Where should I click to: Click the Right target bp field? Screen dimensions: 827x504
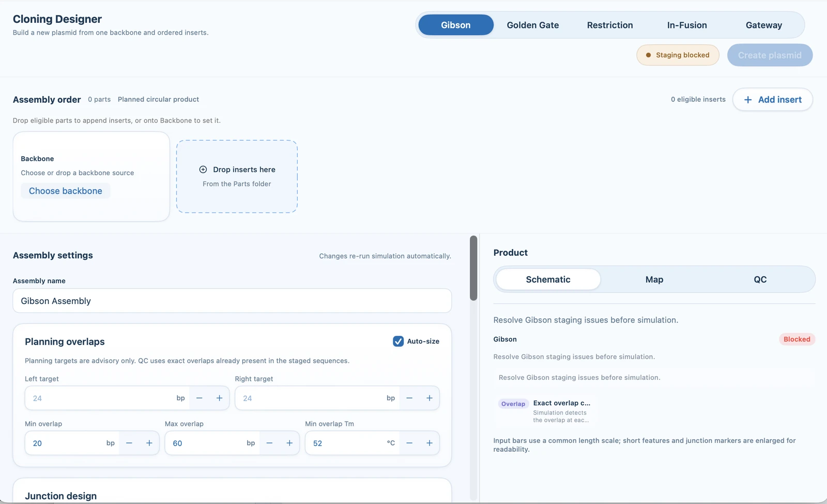click(x=317, y=398)
